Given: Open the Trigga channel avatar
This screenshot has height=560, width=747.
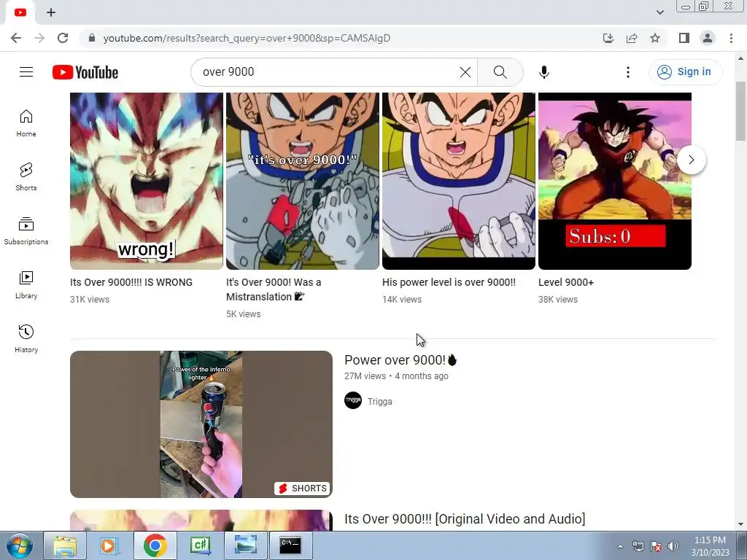Looking at the screenshot, I should click(353, 400).
